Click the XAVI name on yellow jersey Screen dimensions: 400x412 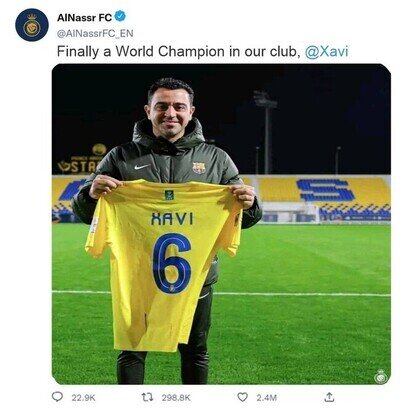pyautogui.click(x=172, y=219)
